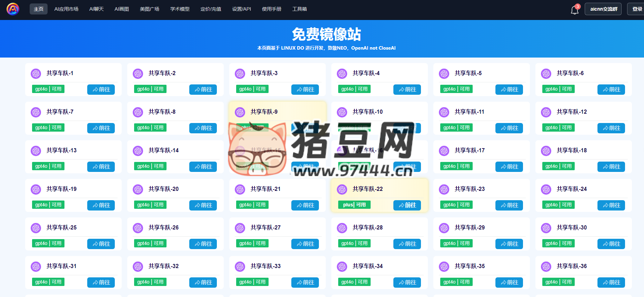Click the ChatGPT icon of 共享车队-12
This screenshot has height=297, width=644.
click(546, 112)
